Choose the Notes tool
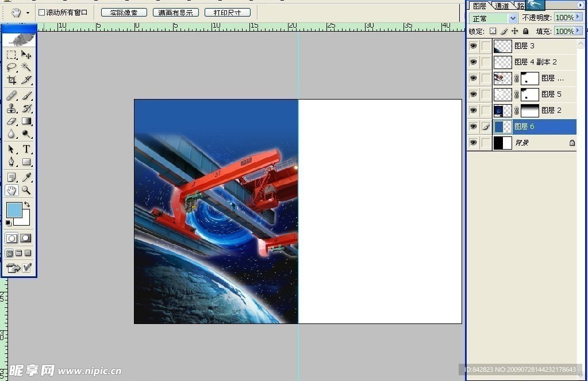This screenshot has height=381, width=588. tap(11, 177)
